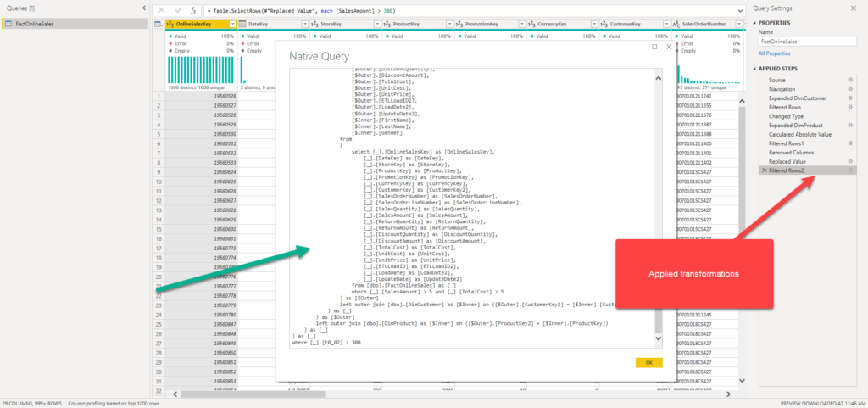The image size is (868, 408).
Task: Select cell 19560526 in row 1
Action: tap(201, 97)
